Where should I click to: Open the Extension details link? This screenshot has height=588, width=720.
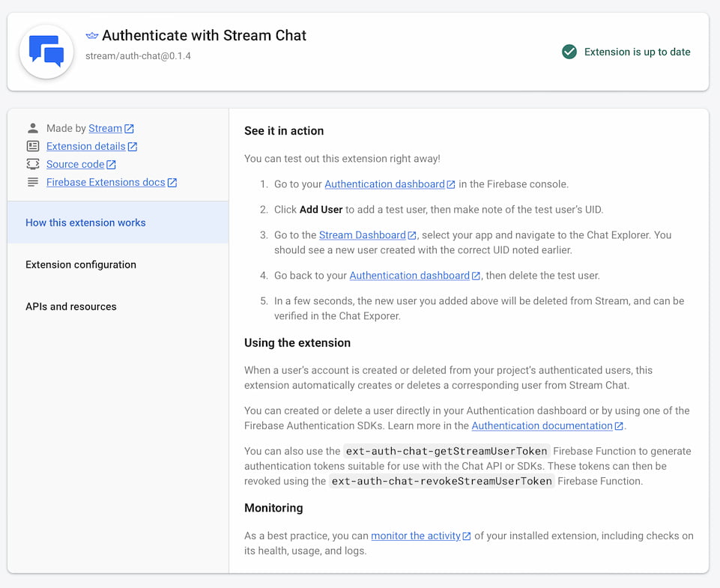pos(86,146)
